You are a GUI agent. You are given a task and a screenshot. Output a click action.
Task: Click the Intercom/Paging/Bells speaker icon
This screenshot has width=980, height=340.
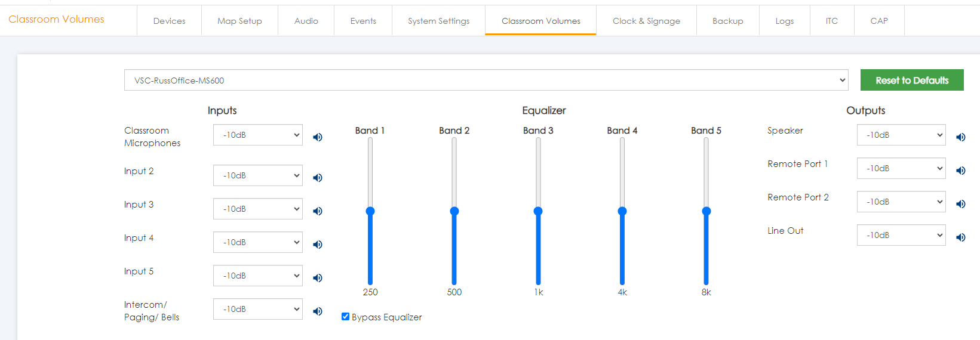[x=318, y=311]
